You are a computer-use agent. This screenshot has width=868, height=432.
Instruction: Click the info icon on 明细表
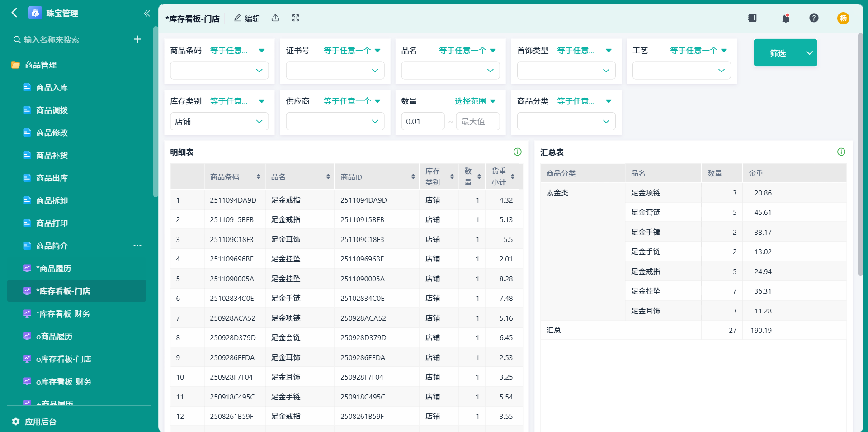point(518,152)
